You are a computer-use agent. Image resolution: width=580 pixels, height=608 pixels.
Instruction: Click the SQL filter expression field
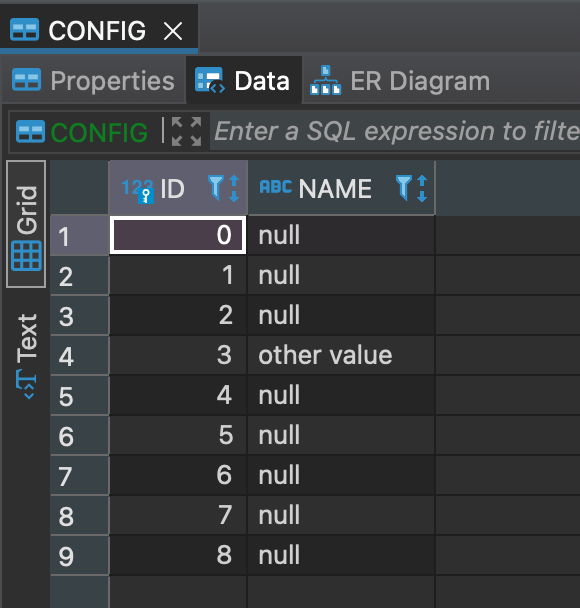(x=395, y=131)
